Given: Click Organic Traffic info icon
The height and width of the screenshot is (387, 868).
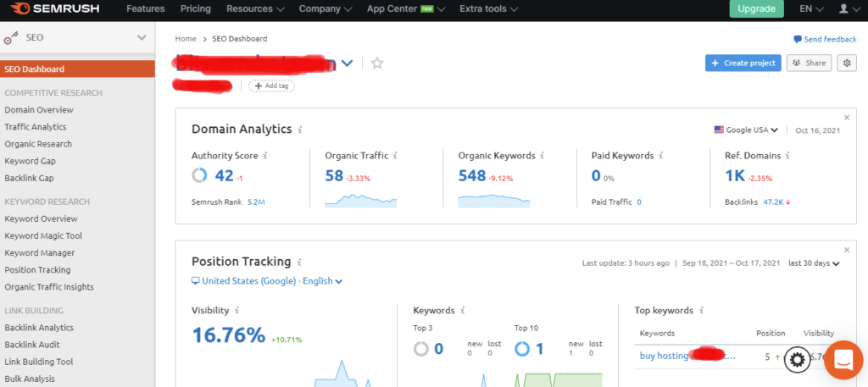Looking at the screenshot, I should coord(395,156).
